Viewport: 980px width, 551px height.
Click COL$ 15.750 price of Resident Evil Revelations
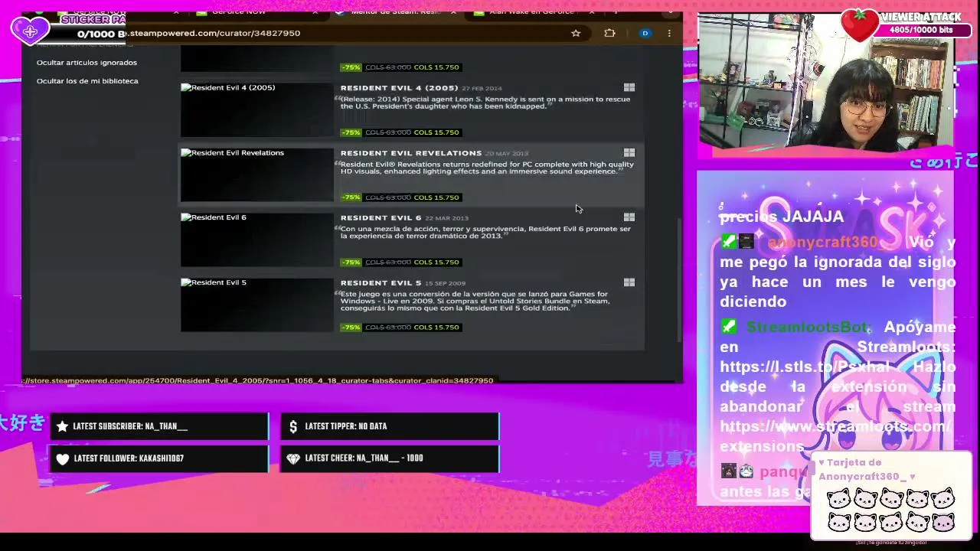tap(436, 197)
